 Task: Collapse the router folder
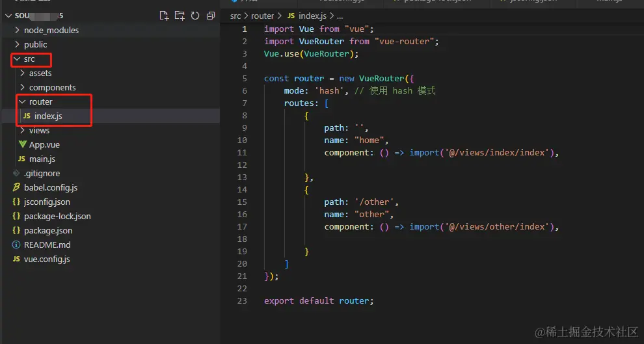pos(22,101)
